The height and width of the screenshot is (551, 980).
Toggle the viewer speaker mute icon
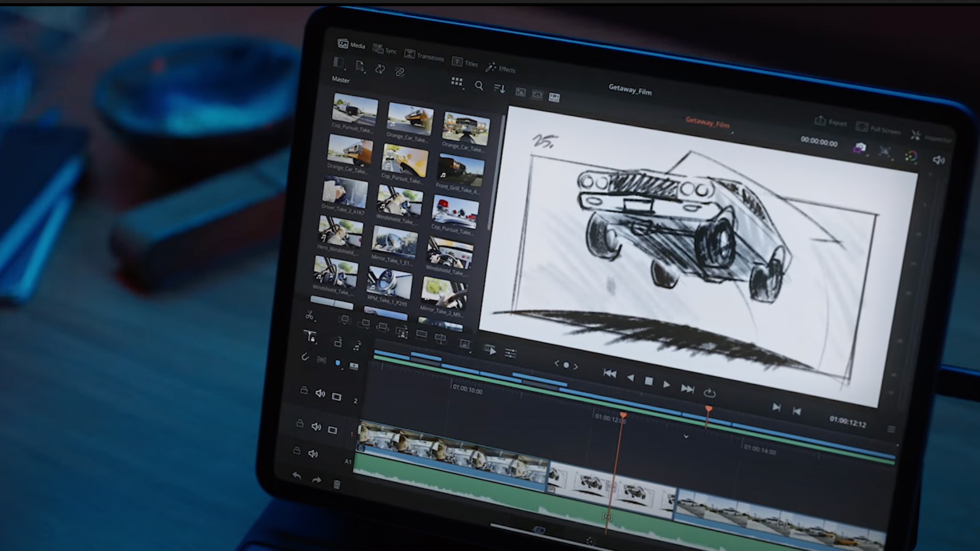(x=938, y=160)
